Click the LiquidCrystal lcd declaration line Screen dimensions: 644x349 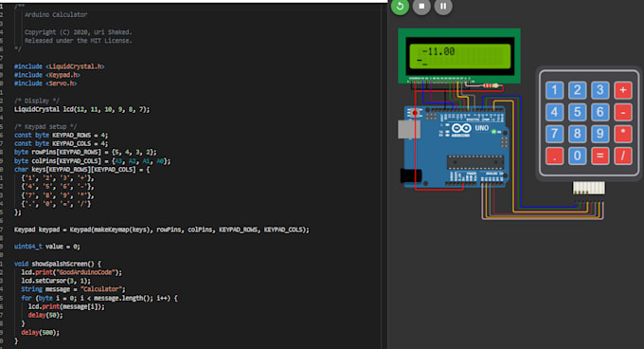[x=82, y=109]
